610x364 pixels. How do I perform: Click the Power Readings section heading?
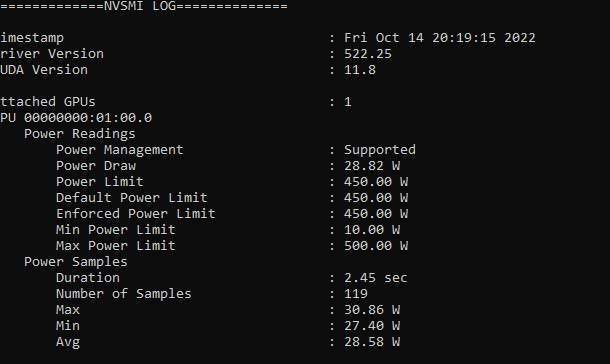[80, 134]
